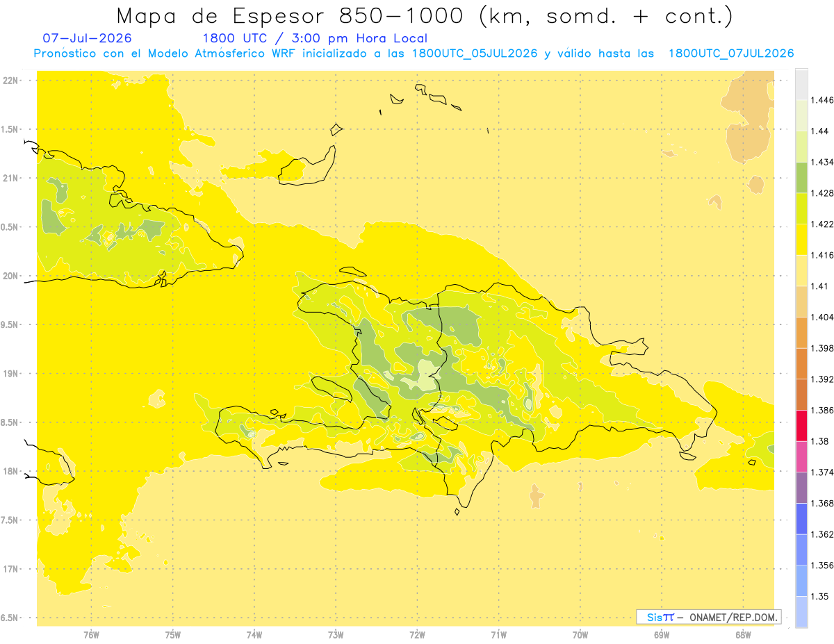
Task: Pick the dark orange band between 1.386 and 1.392
Action: click(801, 395)
